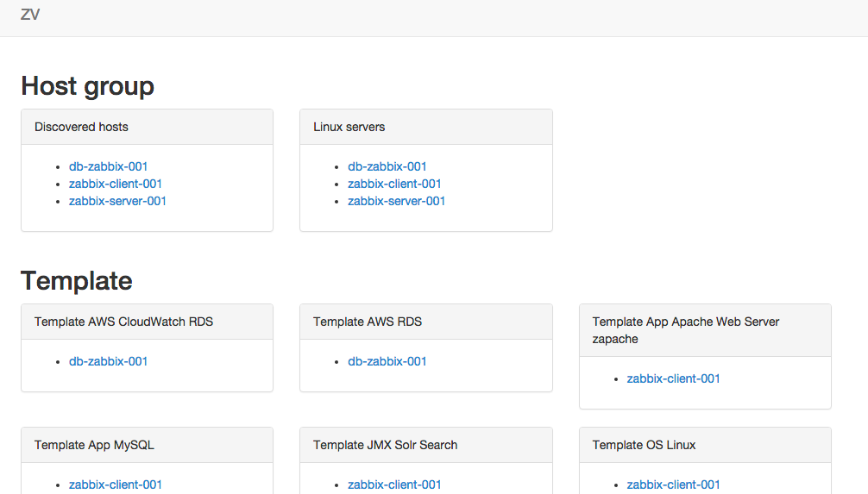
Task: Open db-zabbix-001 under Discovered hosts
Action: coord(108,166)
